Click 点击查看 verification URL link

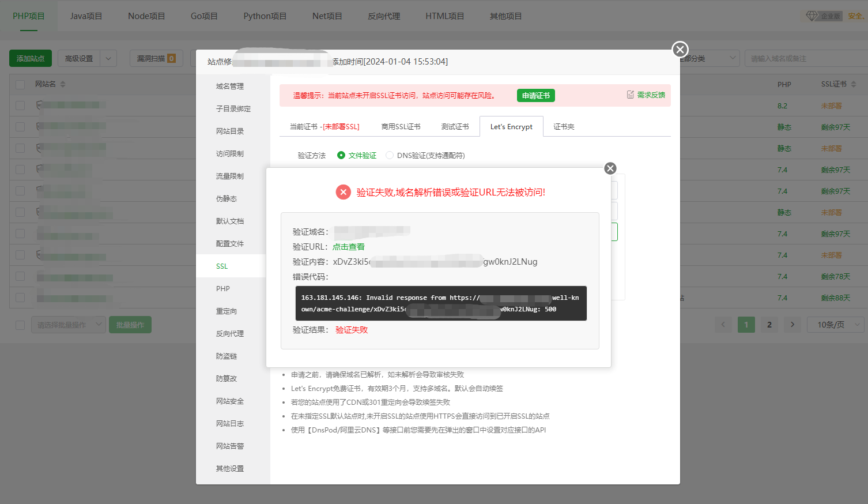click(349, 247)
